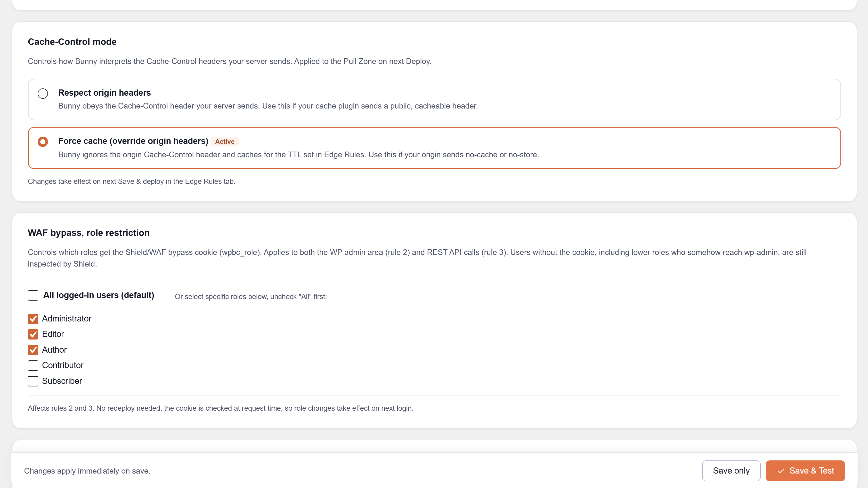
Task: Click the 'Bunny ignores the origin Cache-Control header' description
Action: (x=298, y=155)
